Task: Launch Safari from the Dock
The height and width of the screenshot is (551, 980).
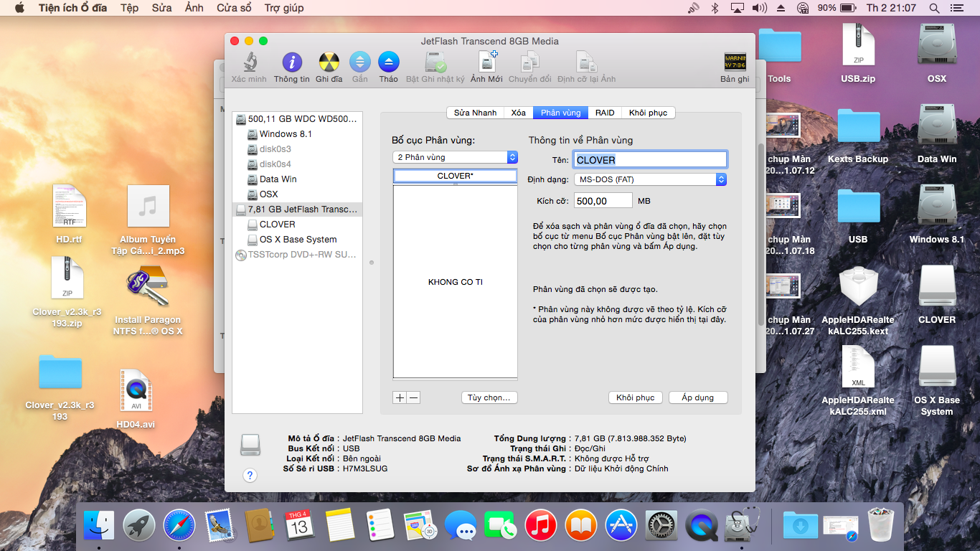Action: 179,525
